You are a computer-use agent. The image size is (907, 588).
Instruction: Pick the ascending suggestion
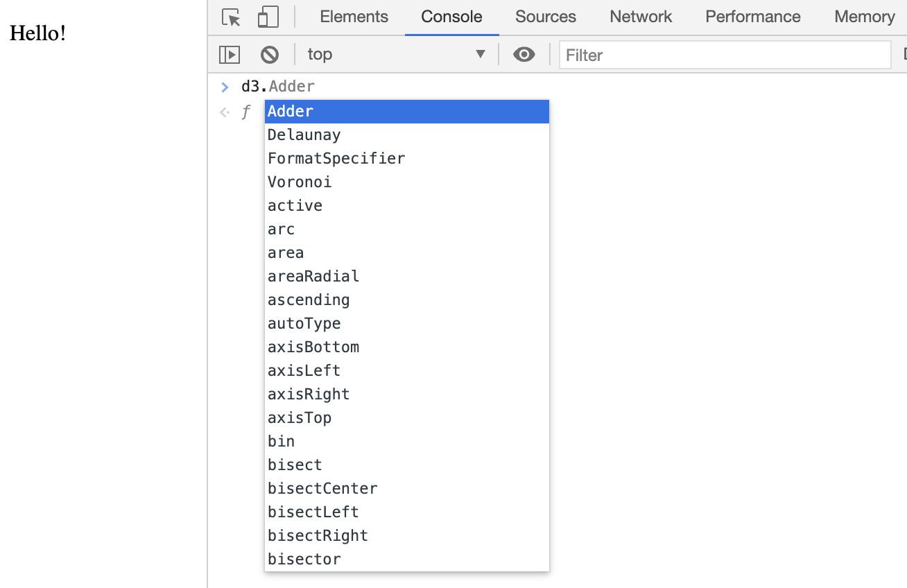407,300
